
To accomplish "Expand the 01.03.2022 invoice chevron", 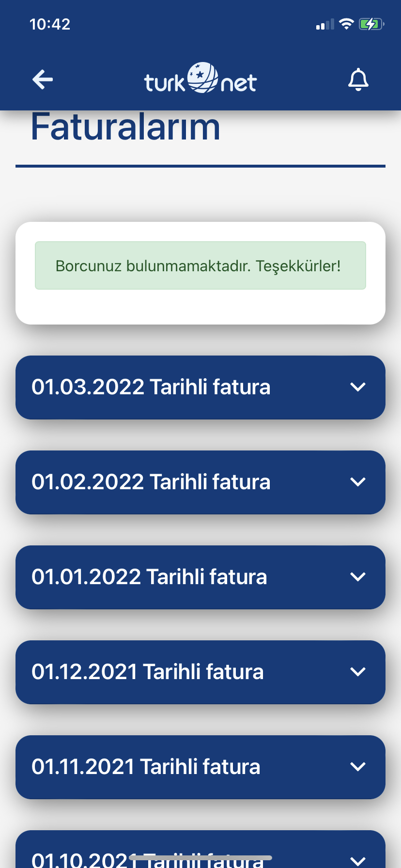I will coord(358,387).
